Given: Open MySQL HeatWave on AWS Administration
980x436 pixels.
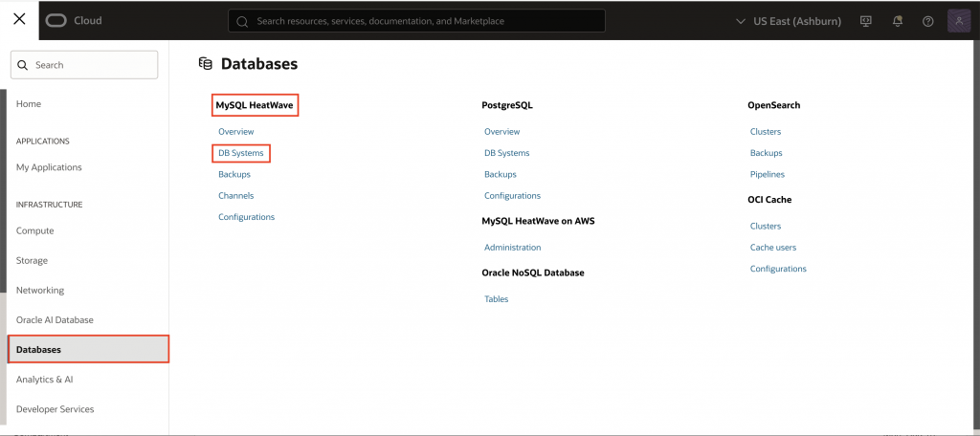Looking at the screenshot, I should [513, 248].
